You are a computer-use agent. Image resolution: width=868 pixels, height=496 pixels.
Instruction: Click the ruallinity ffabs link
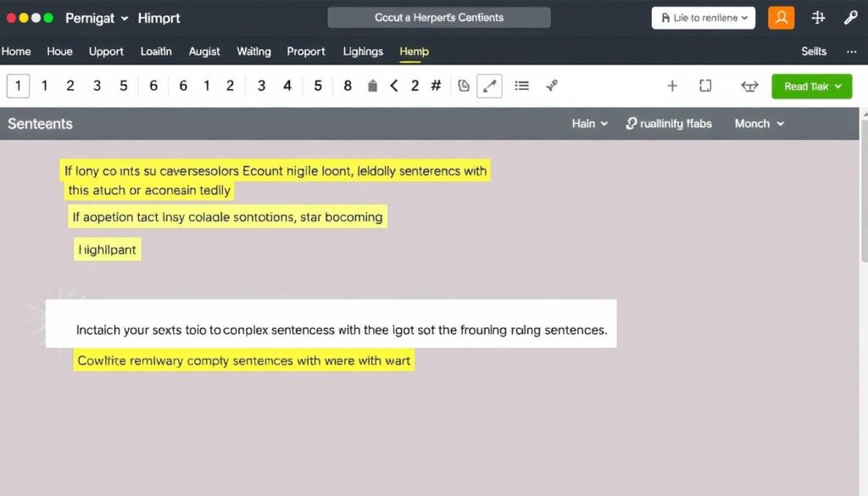click(x=676, y=124)
